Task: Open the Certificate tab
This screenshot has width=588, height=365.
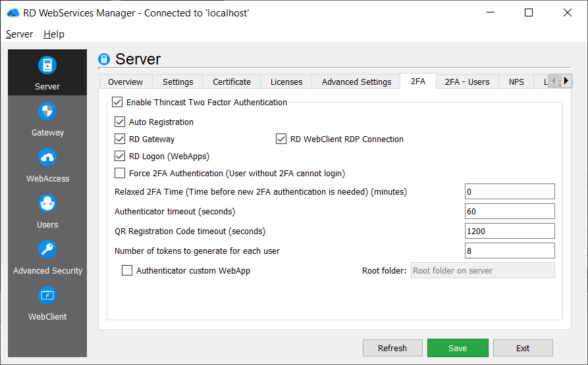Action: pyautogui.click(x=231, y=82)
